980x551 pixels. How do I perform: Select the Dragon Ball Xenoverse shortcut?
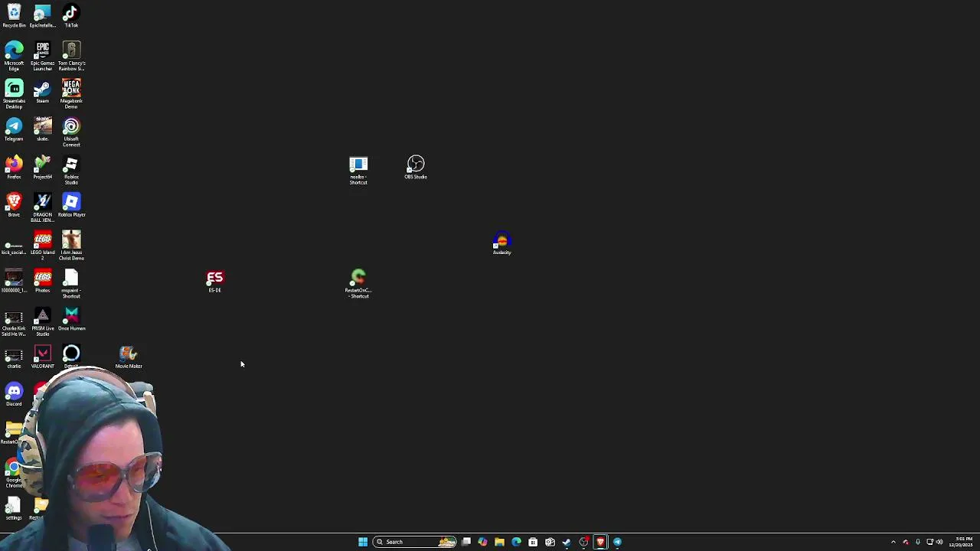click(x=42, y=208)
